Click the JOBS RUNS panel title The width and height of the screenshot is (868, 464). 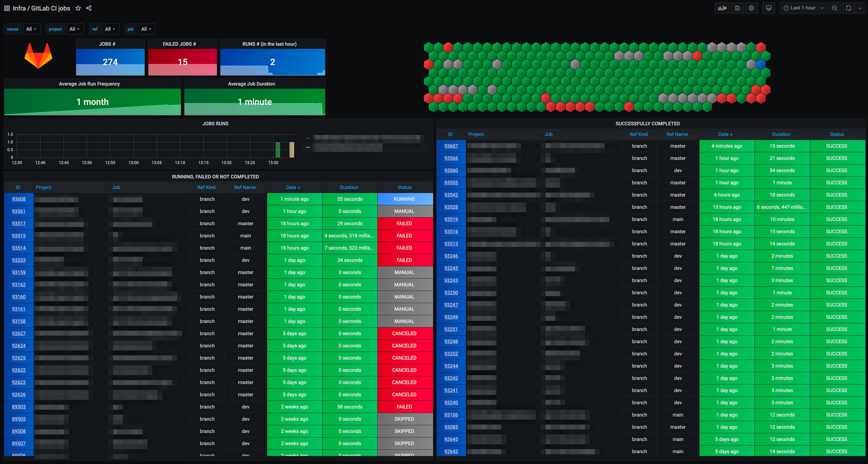pos(215,123)
